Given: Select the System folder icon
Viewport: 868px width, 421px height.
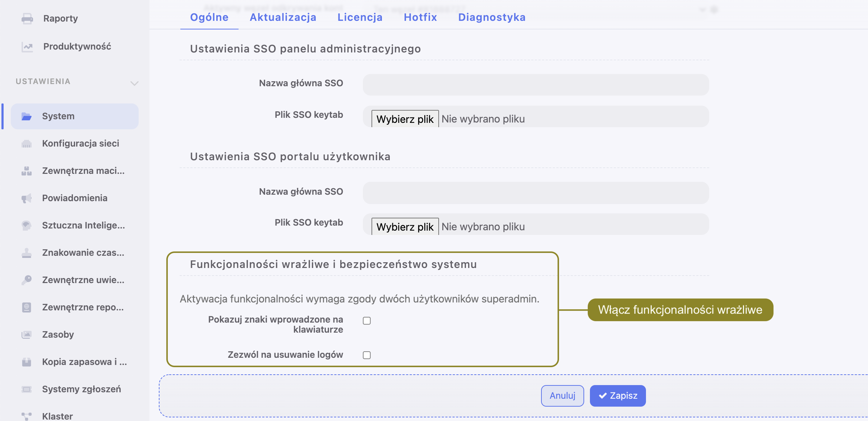Looking at the screenshot, I should pyautogui.click(x=27, y=116).
